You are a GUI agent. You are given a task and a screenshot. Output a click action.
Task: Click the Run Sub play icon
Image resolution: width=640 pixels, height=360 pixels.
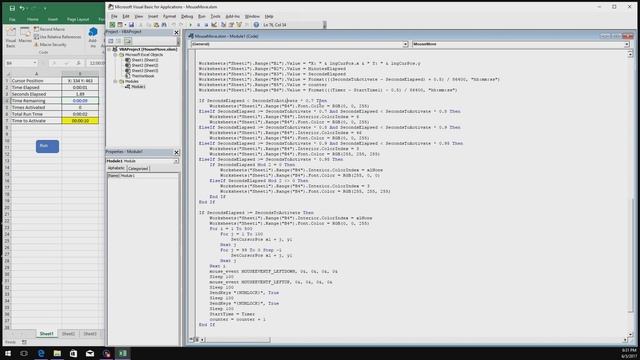coord(191,25)
